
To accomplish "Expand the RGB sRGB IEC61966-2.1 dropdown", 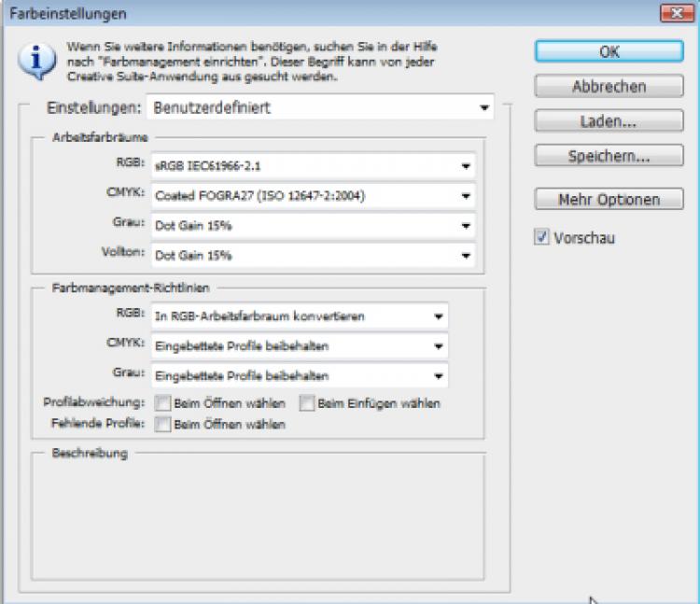I will pyautogui.click(x=313, y=166).
